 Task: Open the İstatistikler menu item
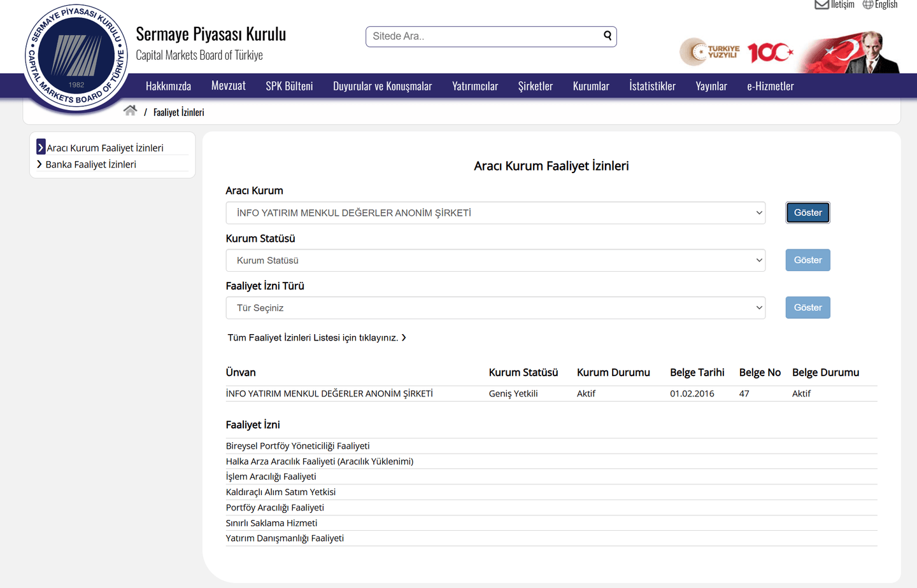pos(652,86)
